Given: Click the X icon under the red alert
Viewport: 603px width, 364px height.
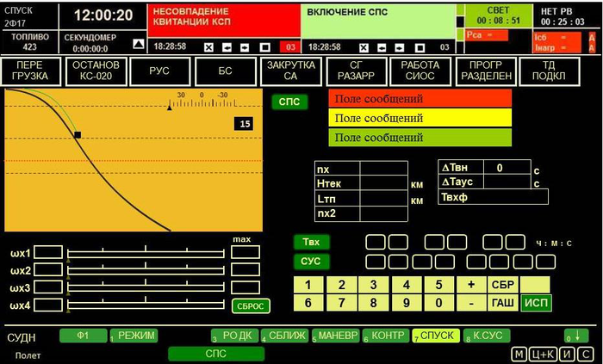Looking at the screenshot, I should [x=209, y=47].
